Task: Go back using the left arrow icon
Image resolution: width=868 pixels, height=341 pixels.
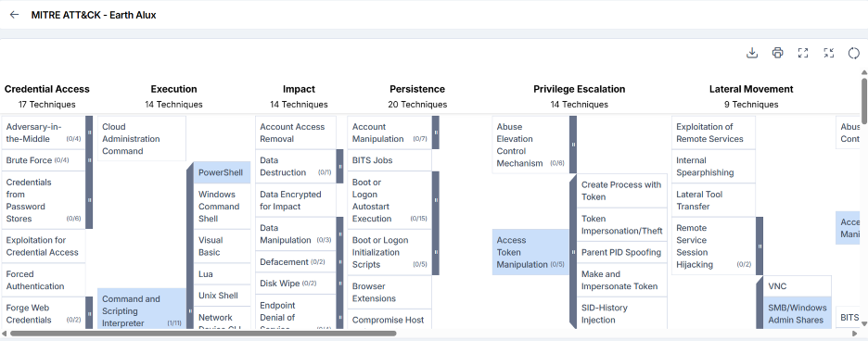Action: tap(15, 15)
